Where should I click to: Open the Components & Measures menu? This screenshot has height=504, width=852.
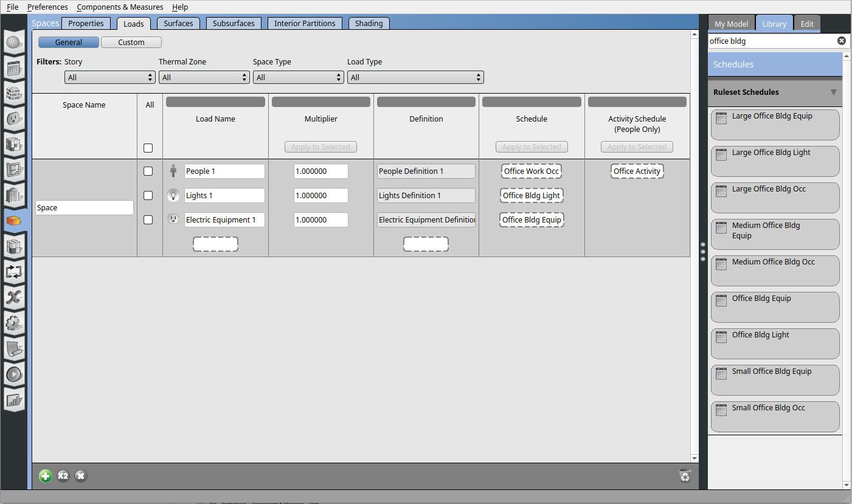pos(120,7)
